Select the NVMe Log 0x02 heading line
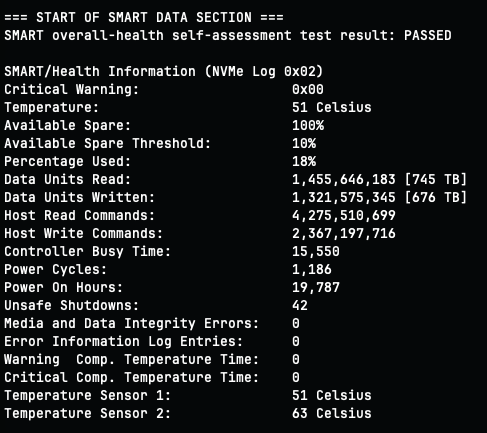The image size is (487, 433). [x=164, y=71]
